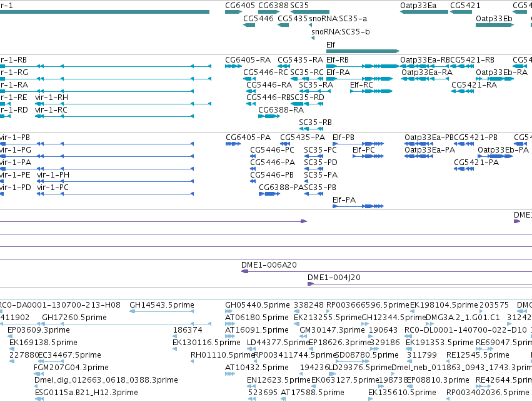This screenshot has width=532, height=402.
Task: Click EST label RH01110.5prime
Action: coord(223,355)
